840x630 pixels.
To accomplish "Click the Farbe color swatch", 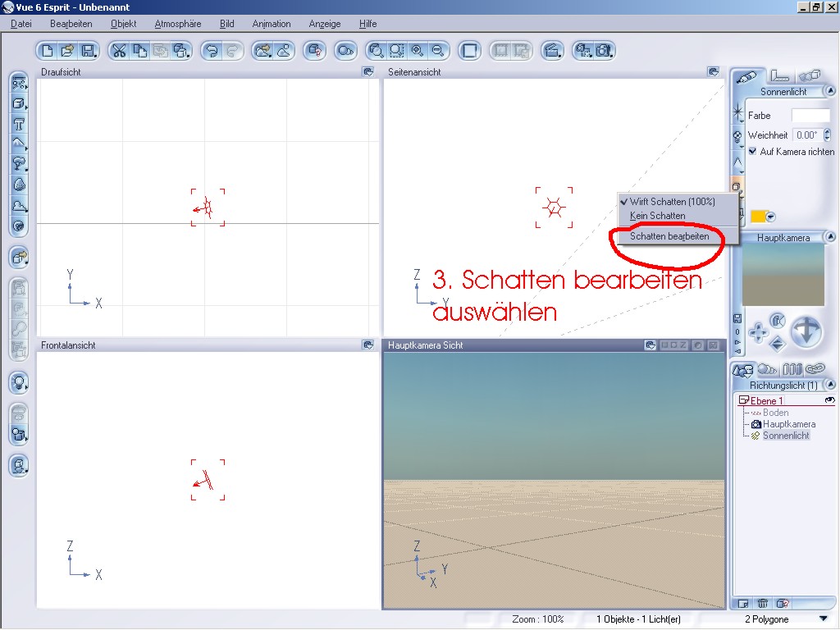I will 810,115.
